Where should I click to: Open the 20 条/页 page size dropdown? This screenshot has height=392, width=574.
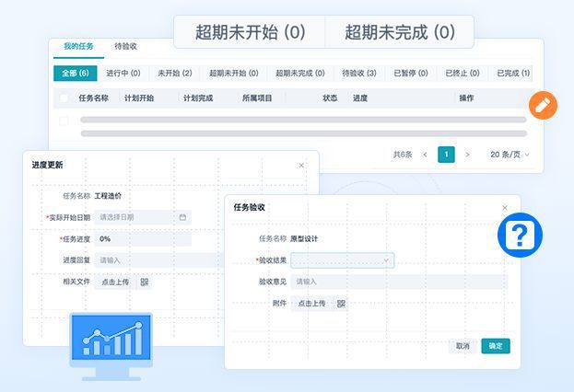click(510, 155)
